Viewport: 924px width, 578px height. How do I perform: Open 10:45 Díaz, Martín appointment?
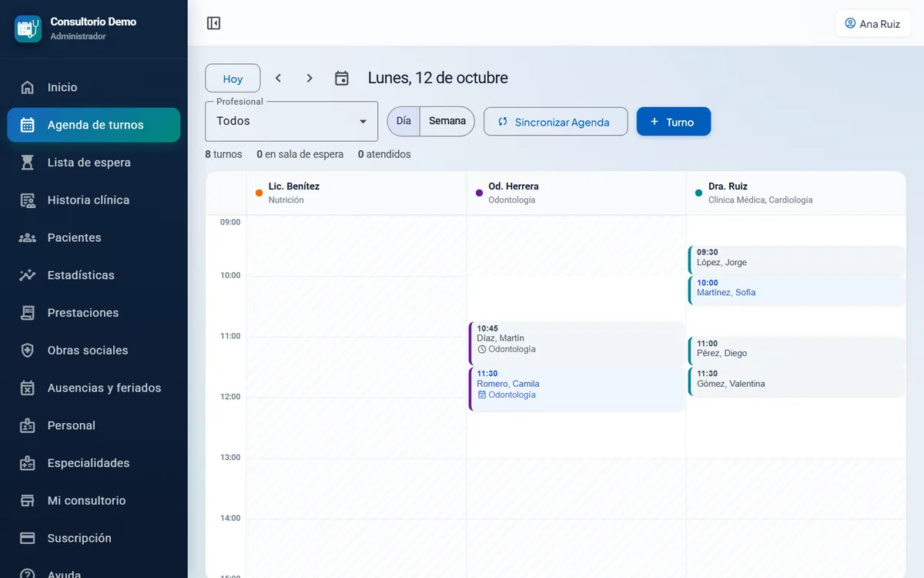[x=577, y=344]
